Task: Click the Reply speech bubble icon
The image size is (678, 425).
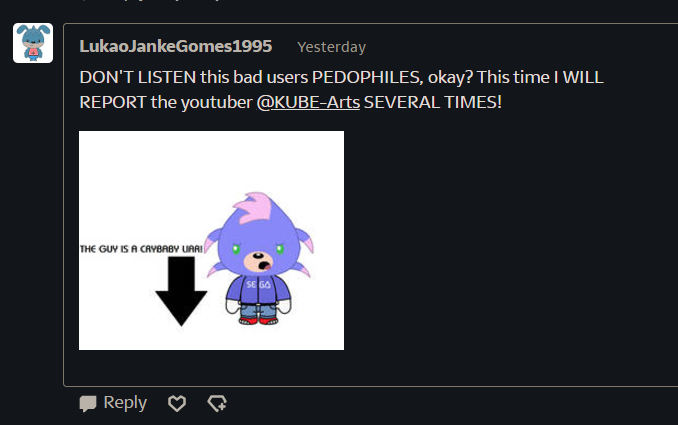Action: tap(88, 403)
